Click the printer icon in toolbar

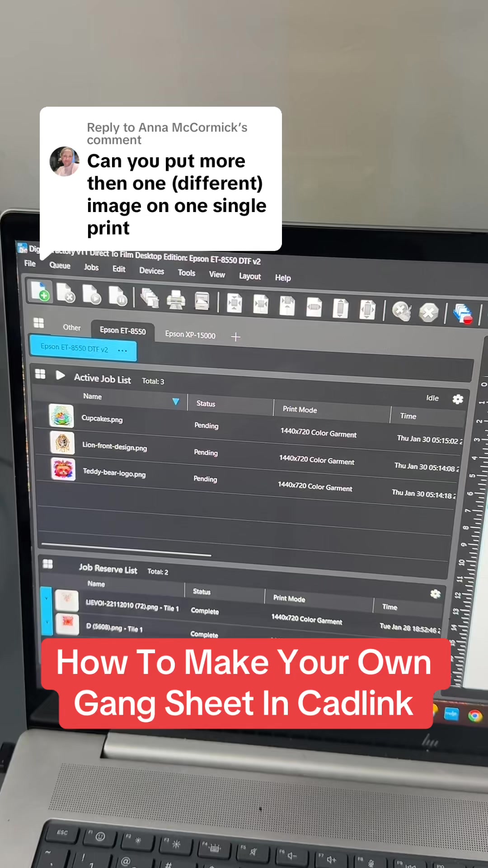[176, 300]
